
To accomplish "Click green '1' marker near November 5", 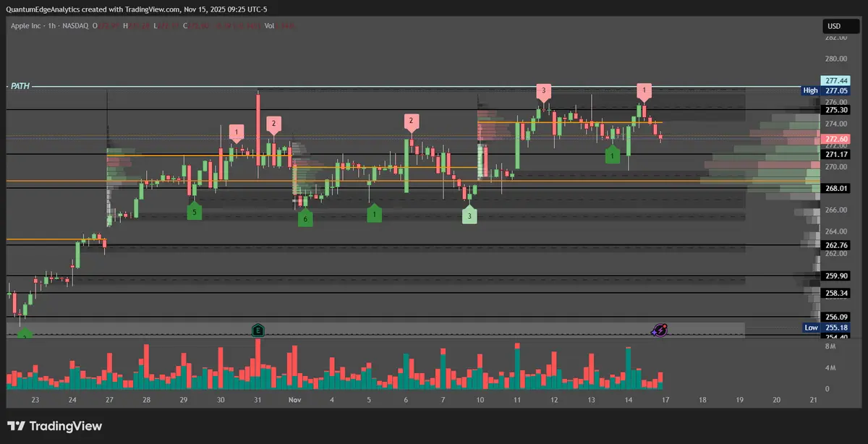I will 374,213.
